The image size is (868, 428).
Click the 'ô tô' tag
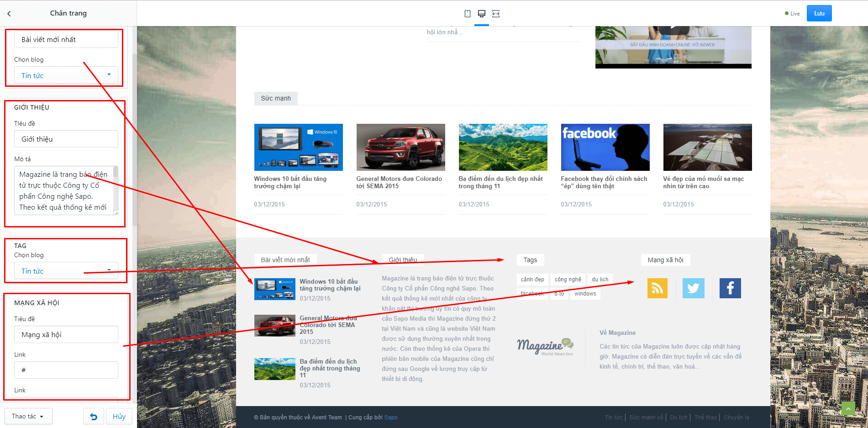click(x=559, y=294)
